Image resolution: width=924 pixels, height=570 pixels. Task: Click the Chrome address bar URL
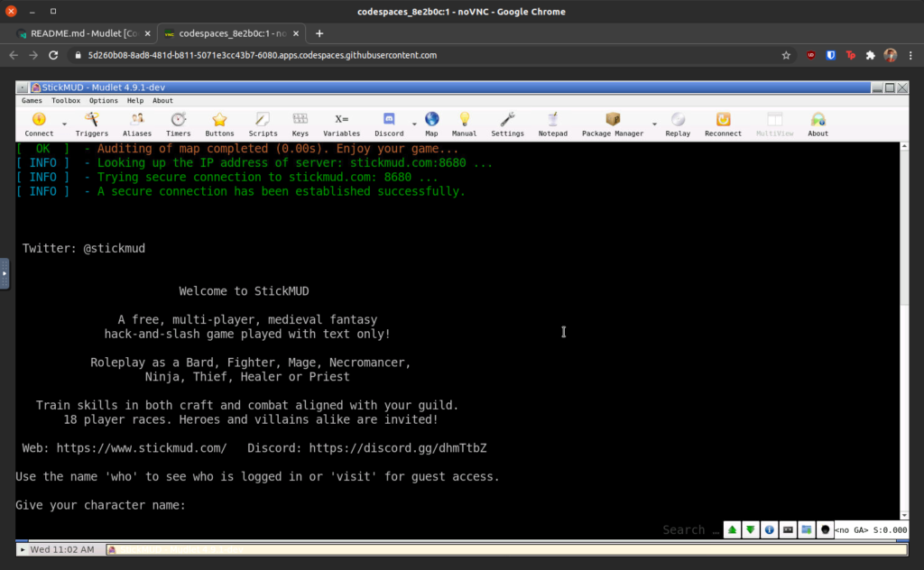pos(263,55)
